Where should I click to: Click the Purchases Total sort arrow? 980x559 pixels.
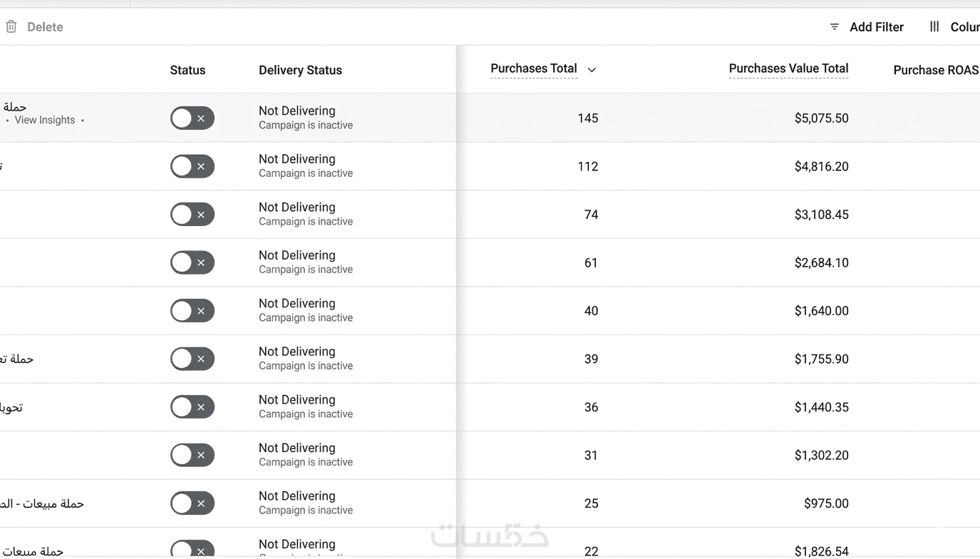[x=592, y=70]
